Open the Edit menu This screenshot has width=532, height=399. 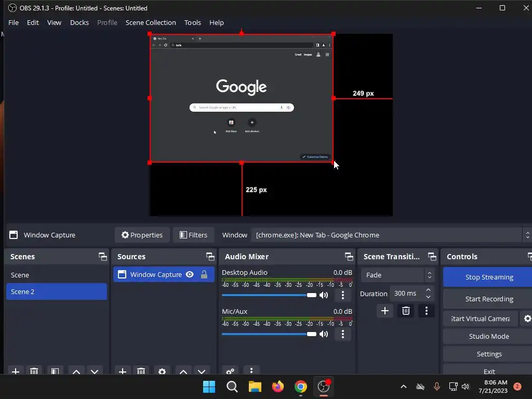pyautogui.click(x=33, y=22)
